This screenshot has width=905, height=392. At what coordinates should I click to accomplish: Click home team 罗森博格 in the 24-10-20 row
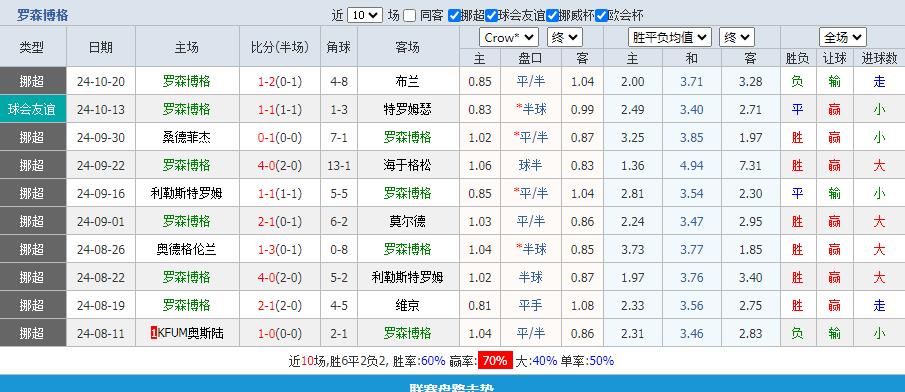pyautogui.click(x=186, y=81)
